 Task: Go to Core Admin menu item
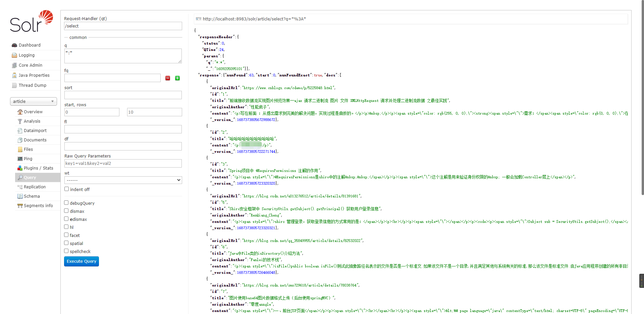31,65
